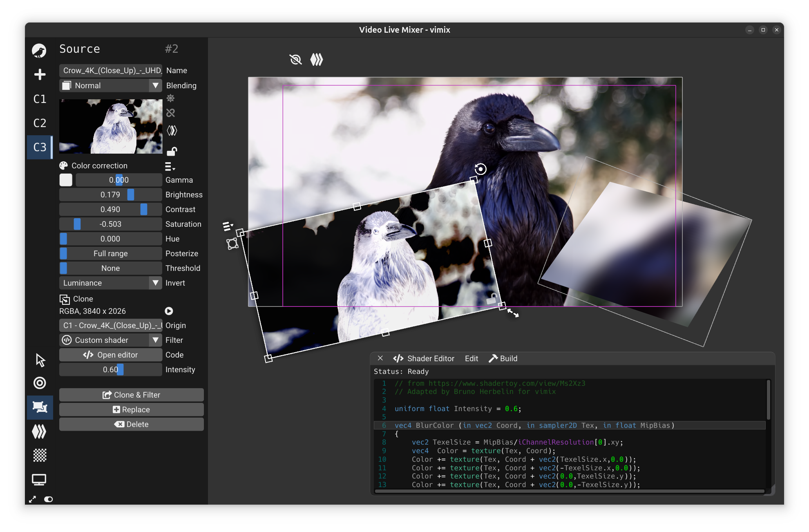The width and height of the screenshot is (809, 532).
Task: Open the Luminance invert dropdown
Action: tap(110, 283)
